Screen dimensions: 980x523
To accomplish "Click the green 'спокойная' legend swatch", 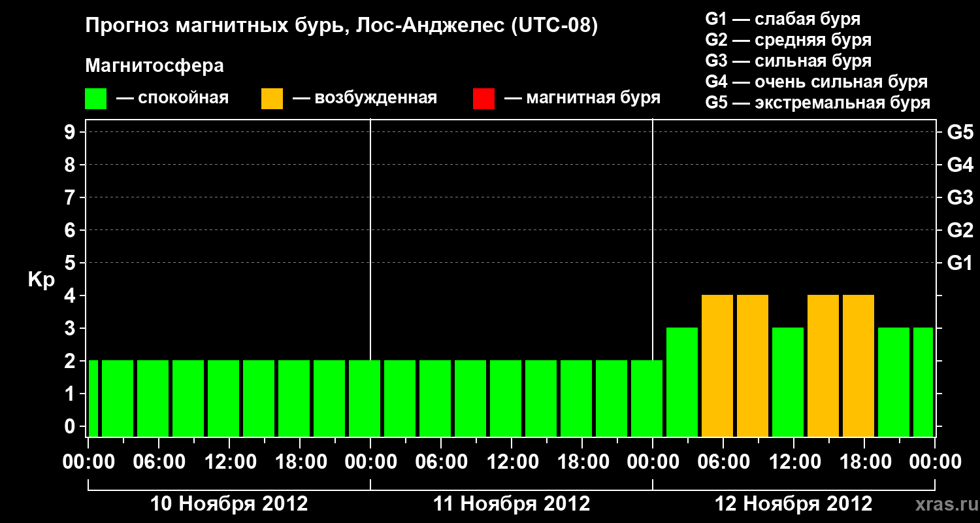I will click(96, 99).
